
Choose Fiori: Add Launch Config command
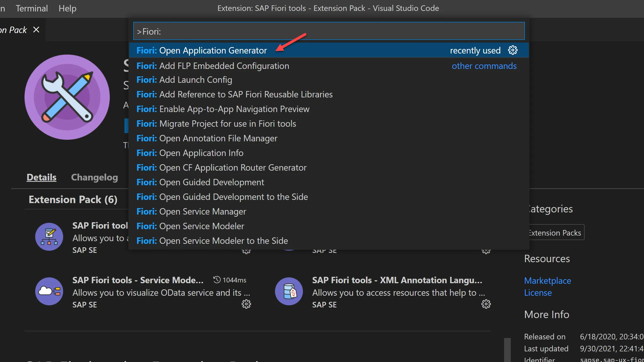(x=184, y=80)
